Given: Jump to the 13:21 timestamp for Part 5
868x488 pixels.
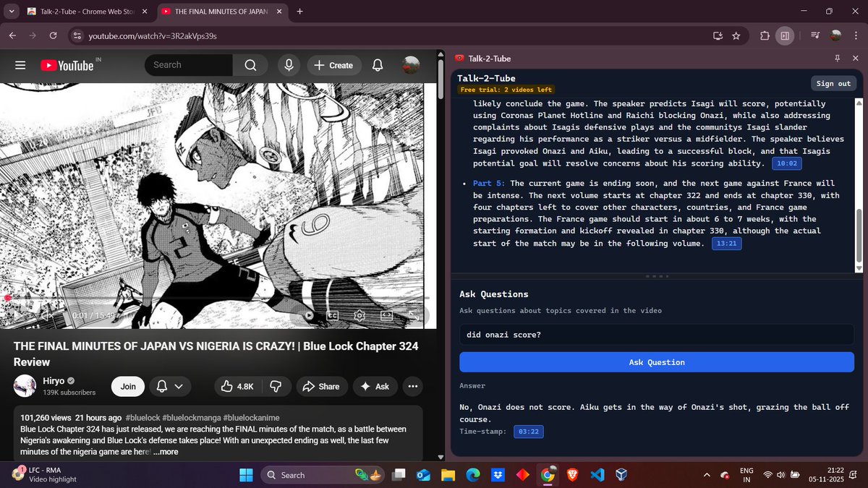Looking at the screenshot, I should coord(726,244).
